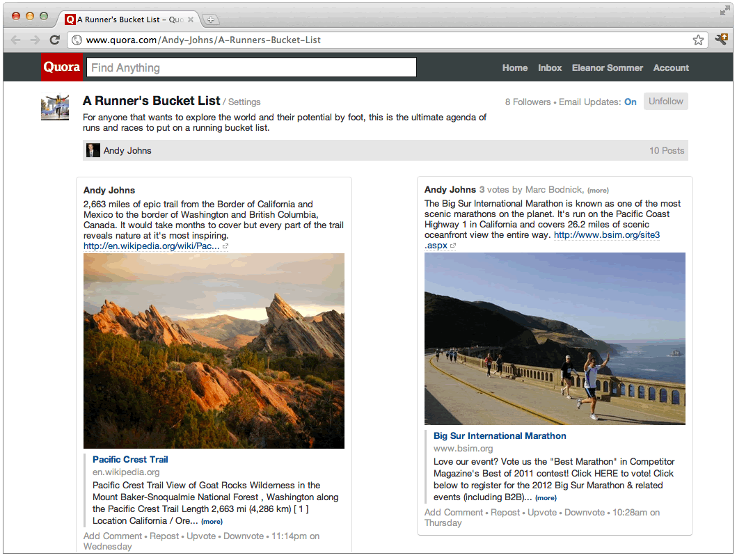The height and width of the screenshot is (560, 737).
Task: Click the board's runner thumbnail image
Action: 55,107
